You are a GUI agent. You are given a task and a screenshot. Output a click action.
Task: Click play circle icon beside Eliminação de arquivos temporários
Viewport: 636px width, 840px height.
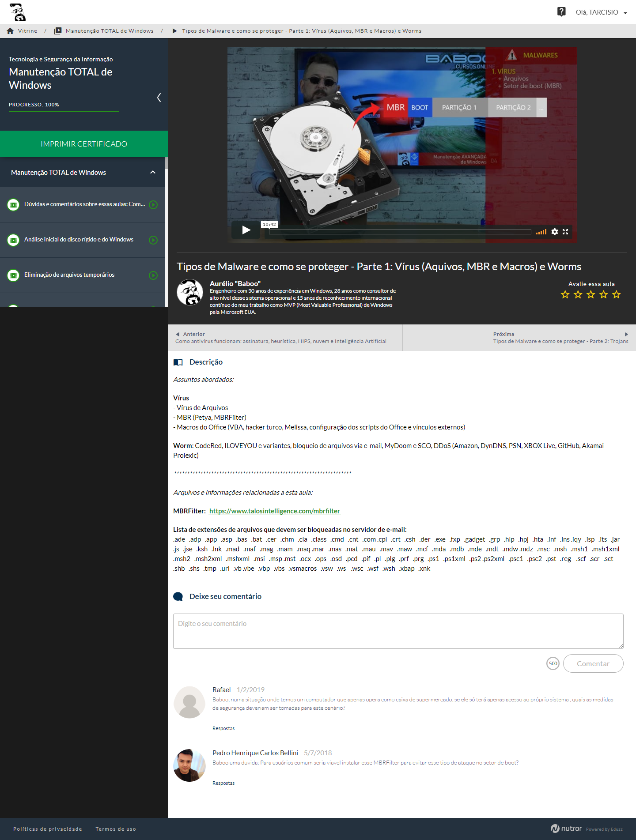click(153, 275)
